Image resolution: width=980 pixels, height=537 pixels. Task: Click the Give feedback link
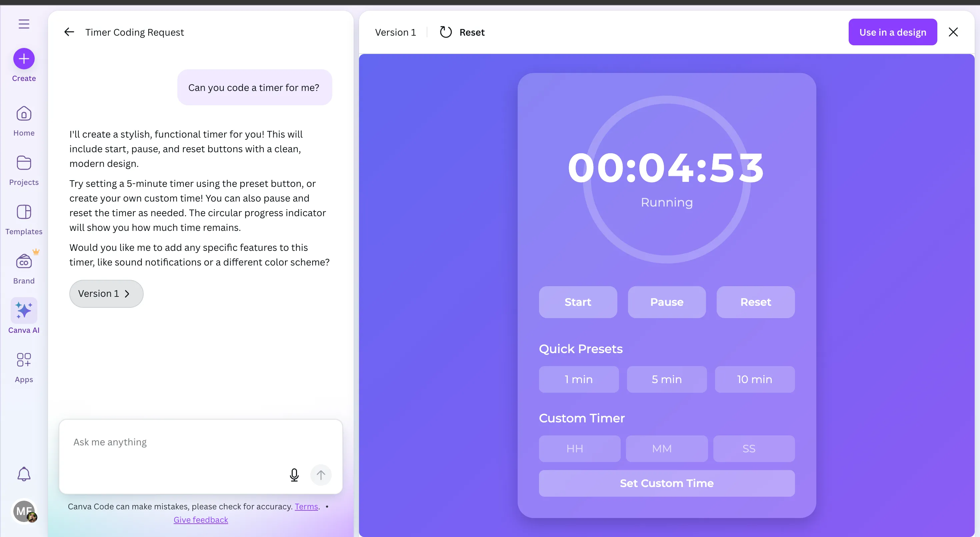tap(200, 520)
